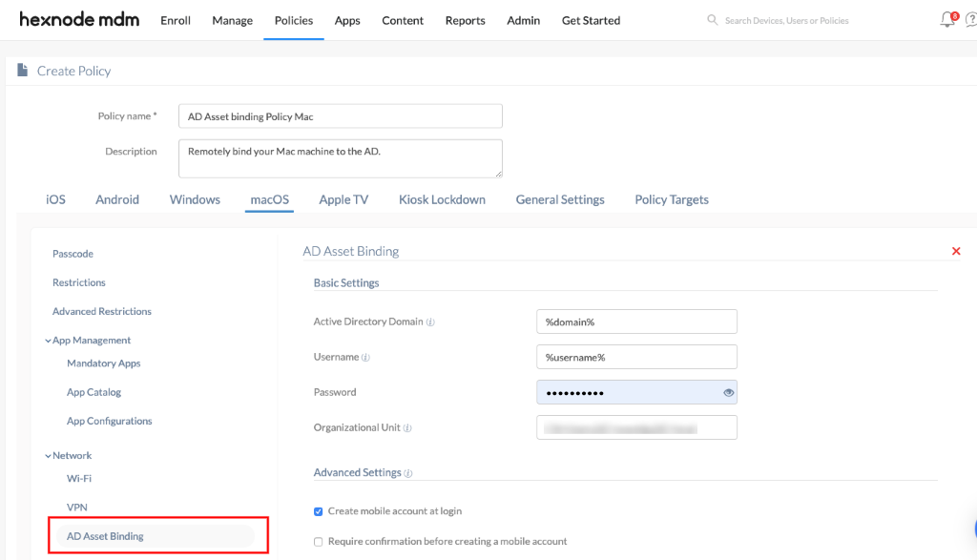Show info icon for Advanced Settings
Viewport: 977px width, 560px height.
[408, 473]
